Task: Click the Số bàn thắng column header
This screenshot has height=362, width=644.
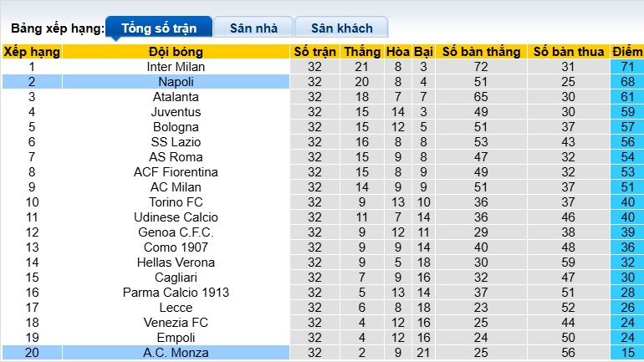Action: pyautogui.click(x=481, y=52)
